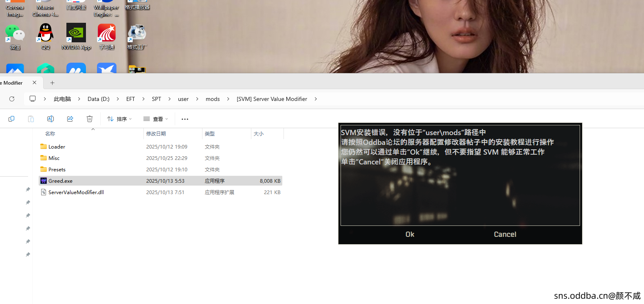
Task: Click the copy icon in Explorer toolbar
Action: [11, 119]
